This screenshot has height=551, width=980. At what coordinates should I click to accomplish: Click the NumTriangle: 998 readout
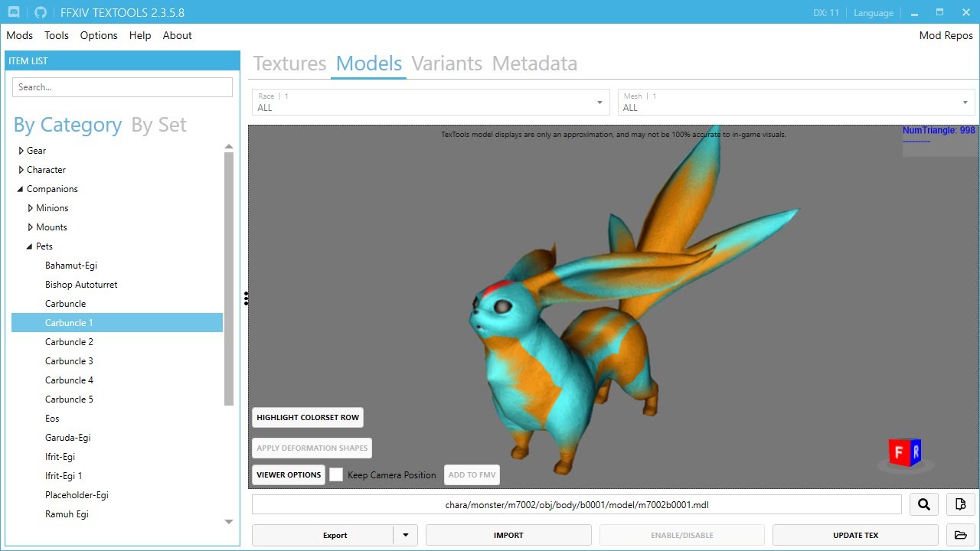click(939, 131)
